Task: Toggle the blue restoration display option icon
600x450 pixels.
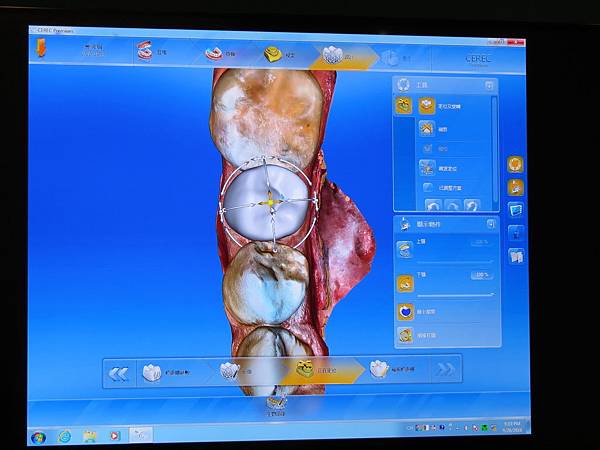Action: coord(405,311)
